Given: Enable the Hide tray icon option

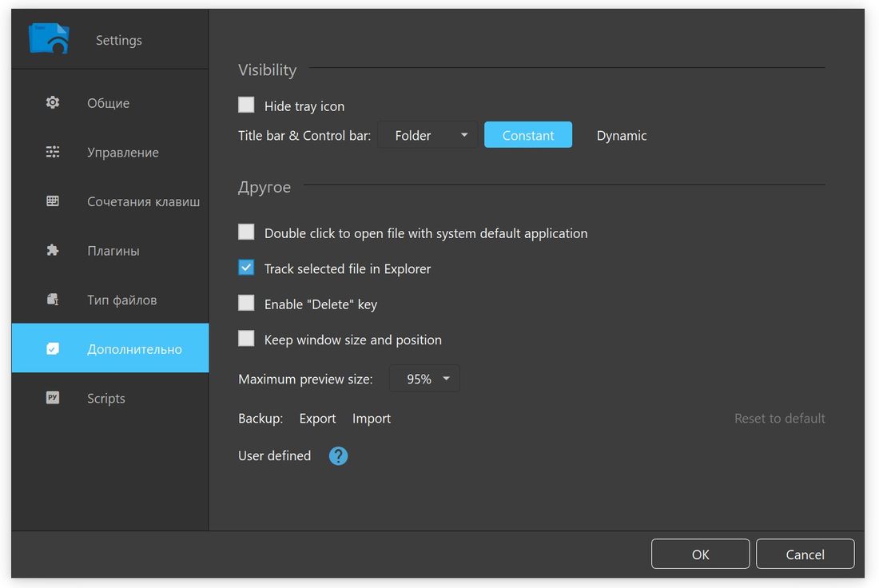Looking at the screenshot, I should pyautogui.click(x=246, y=104).
